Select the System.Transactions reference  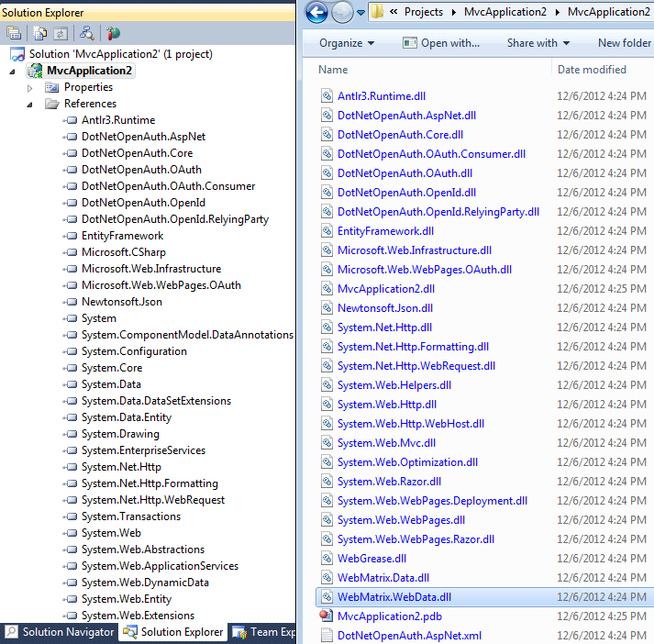[x=131, y=516]
